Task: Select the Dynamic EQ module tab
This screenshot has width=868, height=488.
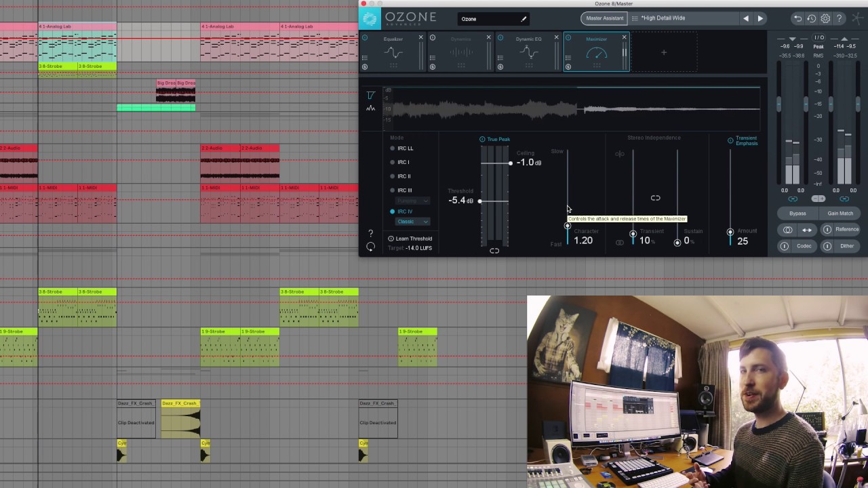Action: point(529,52)
